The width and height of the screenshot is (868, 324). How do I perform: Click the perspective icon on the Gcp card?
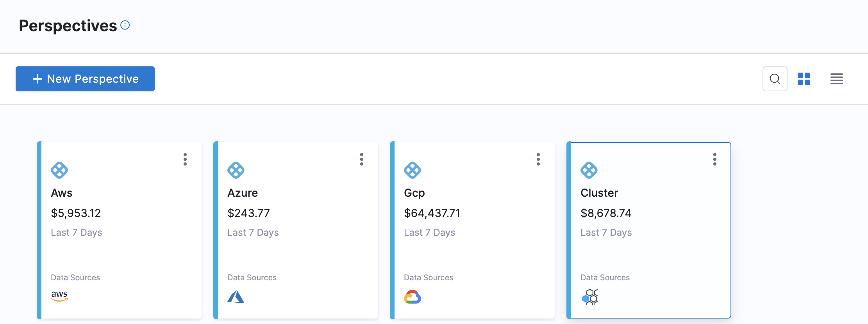(x=413, y=170)
